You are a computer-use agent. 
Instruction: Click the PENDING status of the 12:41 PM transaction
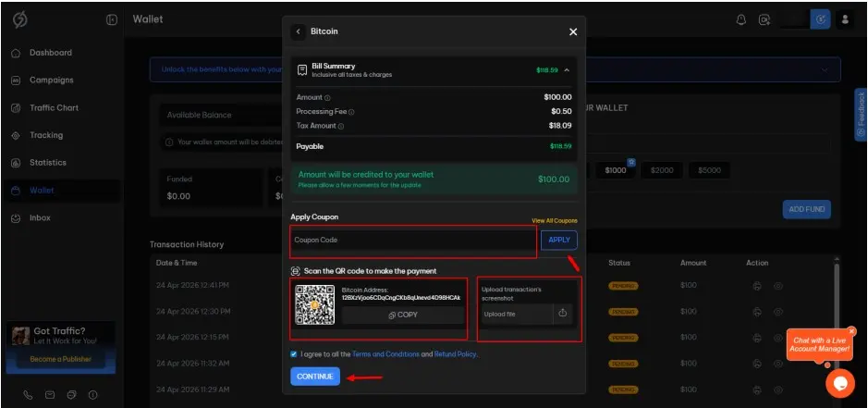click(623, 286)
